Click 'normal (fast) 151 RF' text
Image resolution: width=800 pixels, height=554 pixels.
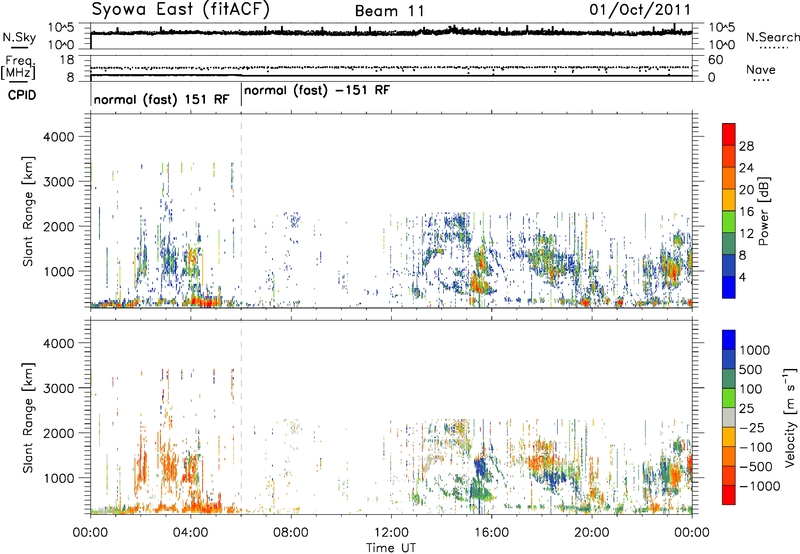[x=162, y=99]
